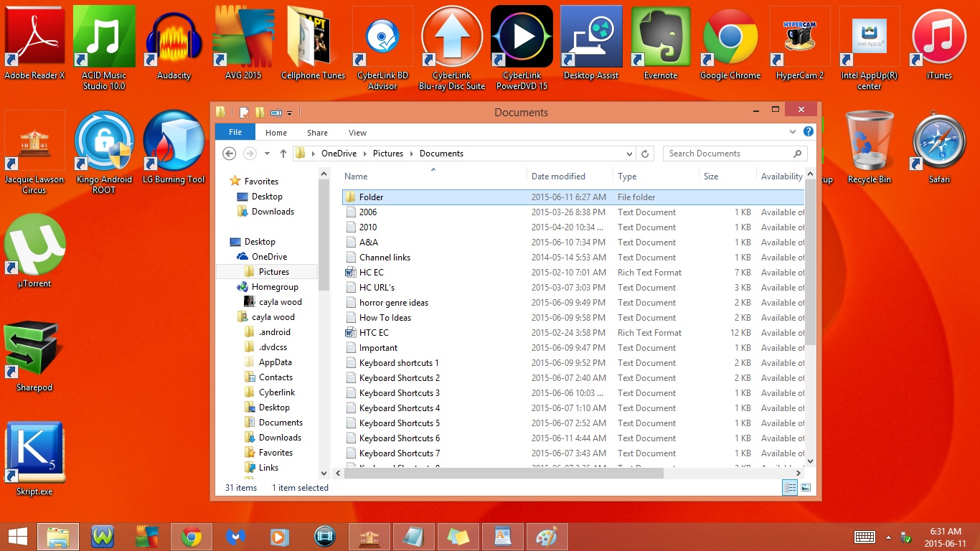The height and width of the screenshot is (551, 980).
Task: Select Google Chrome desktop shortcut
Action: pyautogui.click(x=730, y=43)
